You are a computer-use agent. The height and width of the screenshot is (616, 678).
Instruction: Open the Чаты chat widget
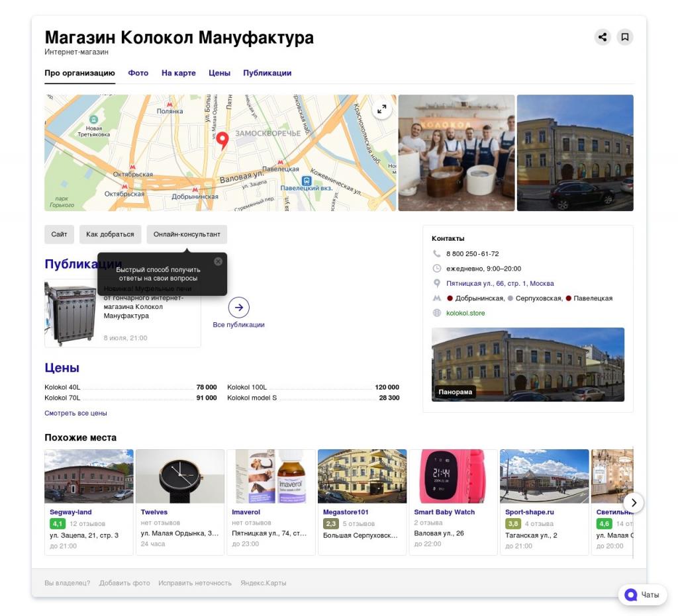point(642,595)
